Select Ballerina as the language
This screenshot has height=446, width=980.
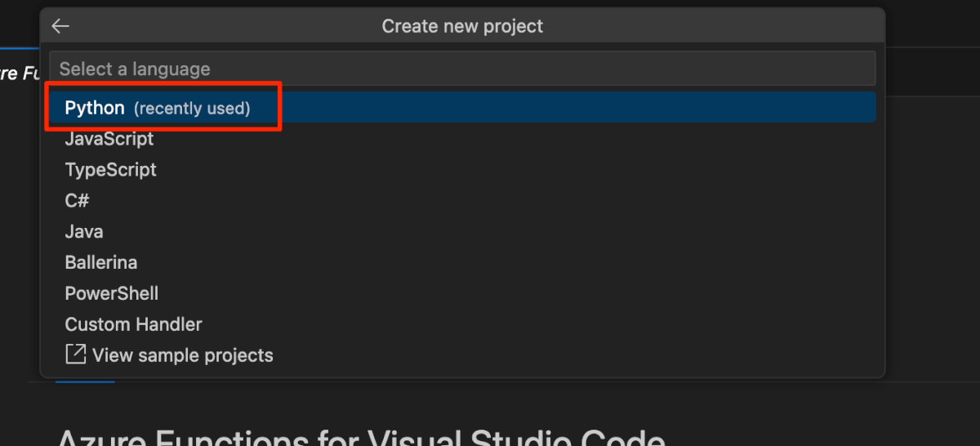tap(101, 263)
